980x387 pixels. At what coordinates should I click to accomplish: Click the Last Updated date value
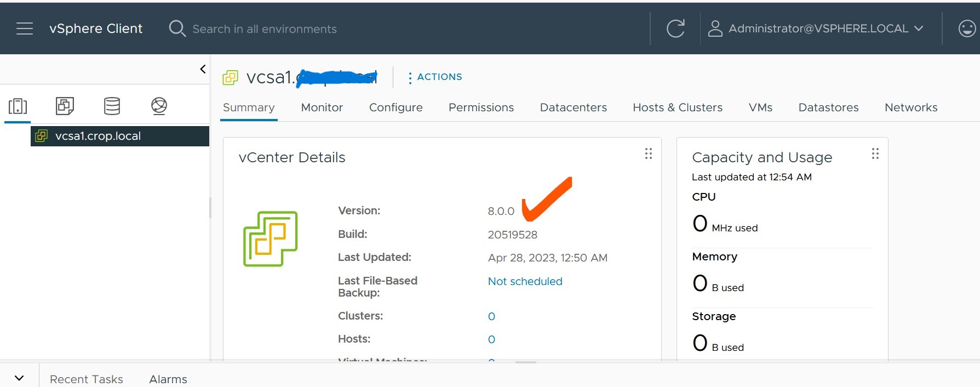[547, 258]
